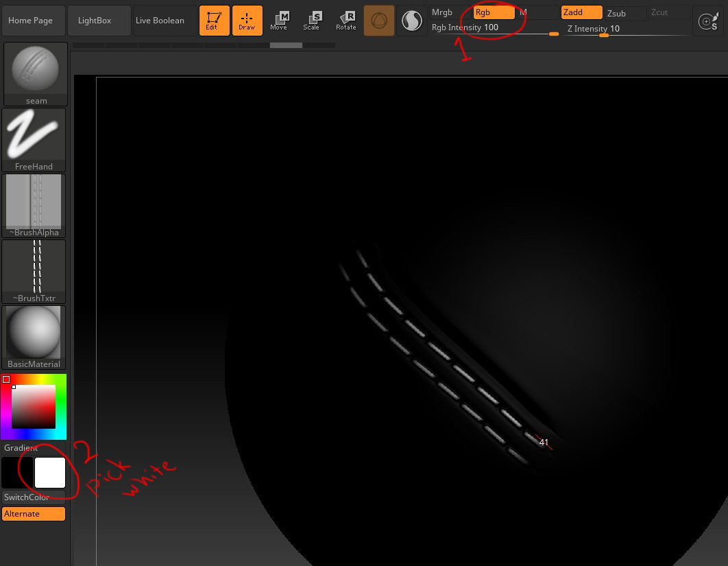
Task: Toggle the Gradient color button
Action: pyautogui.click(x=34, y=448)
